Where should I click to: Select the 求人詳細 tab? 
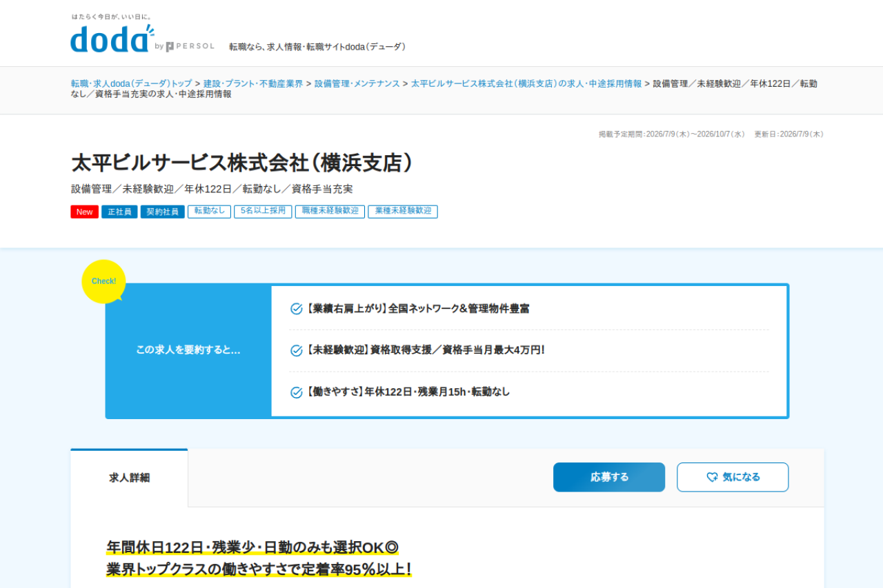[129, 478]
